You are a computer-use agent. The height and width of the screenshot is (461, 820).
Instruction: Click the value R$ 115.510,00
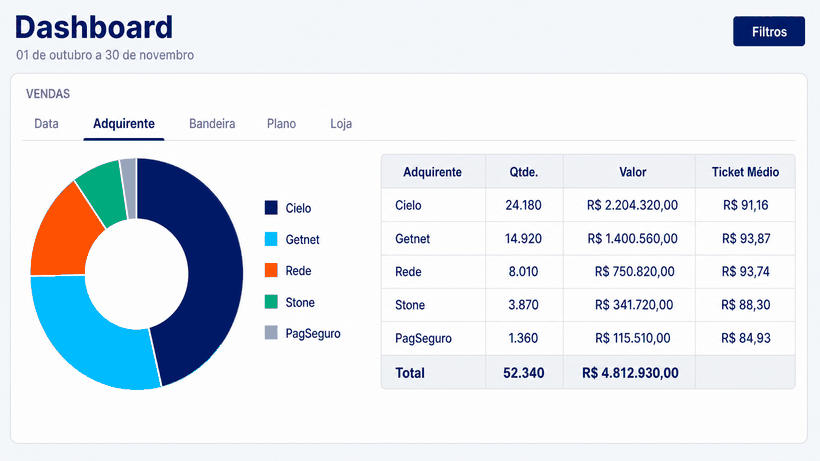[633, 338]
